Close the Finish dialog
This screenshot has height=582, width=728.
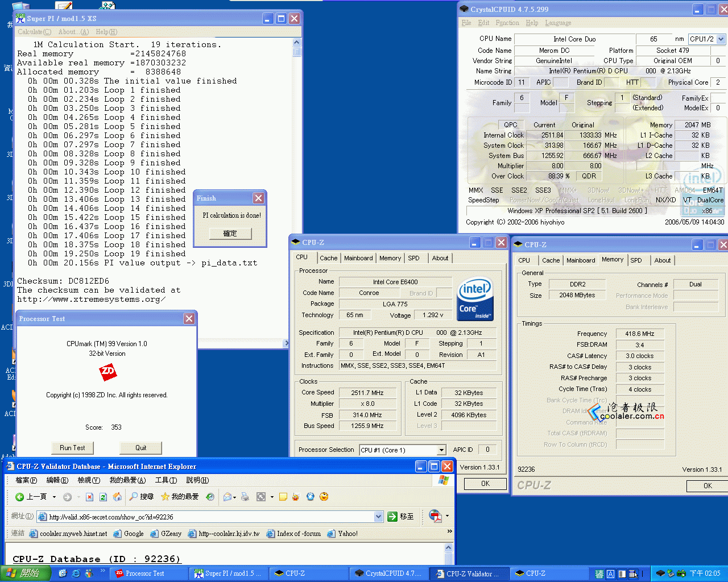[258, 198]
